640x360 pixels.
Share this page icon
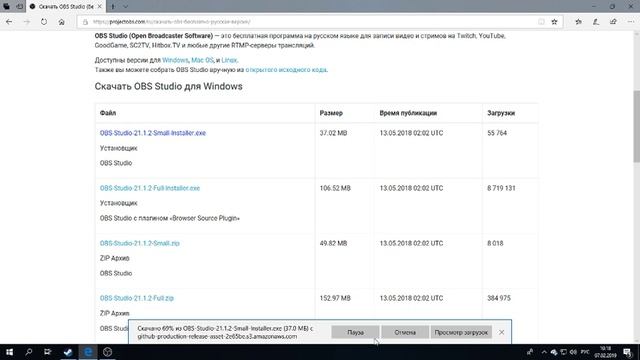pyautogui.click(x=613, y=22)
